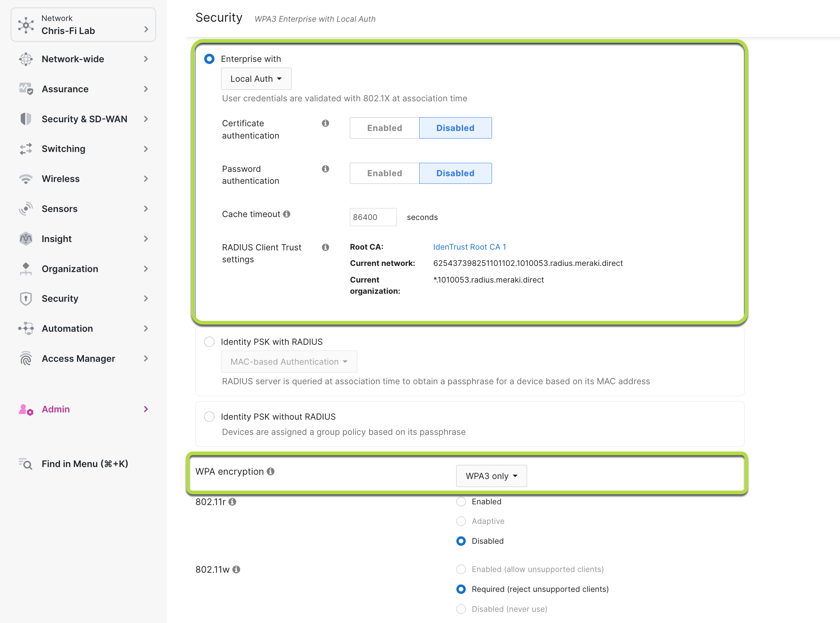Click info icon next to 802.11w
840x623 pixels.
tap(236, 569)
